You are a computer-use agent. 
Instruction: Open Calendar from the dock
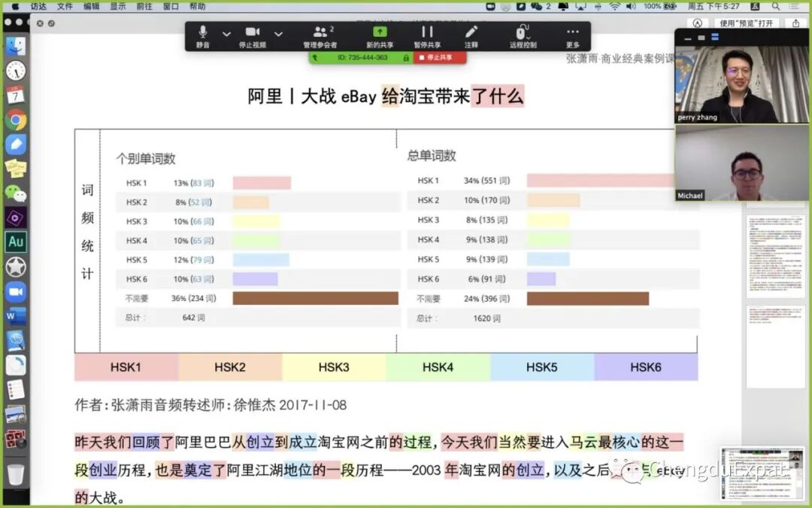[x=16, y=96]
